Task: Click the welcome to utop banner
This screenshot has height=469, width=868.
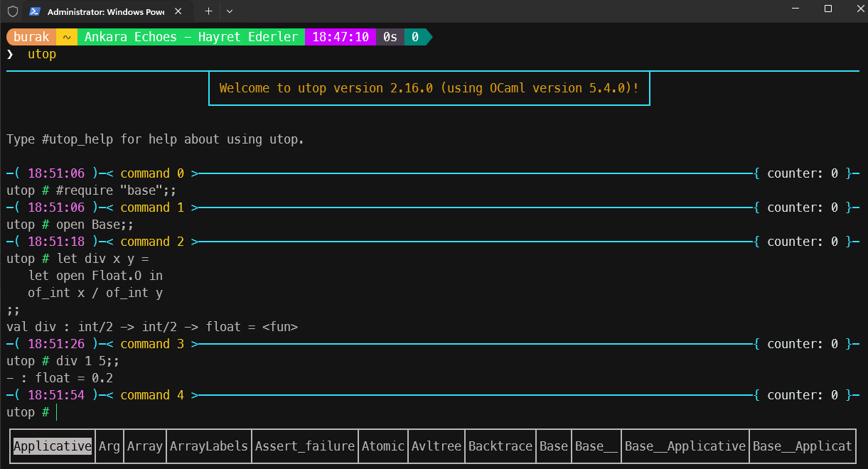Action: click(x=429, y=88)
